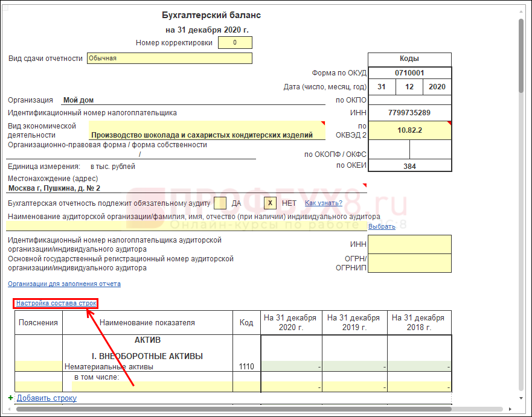
Task: Click the Бухгалтерский баланс title
Action: pyautogui.click(x=211, y=15)
